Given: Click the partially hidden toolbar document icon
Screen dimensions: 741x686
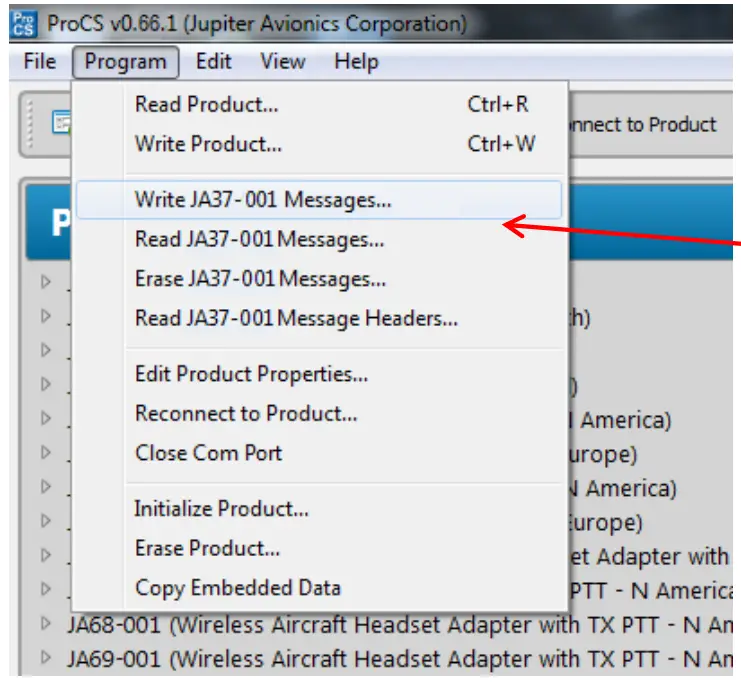Looking at the screenshot, I should pyautogui.click(x=62, y=122).
